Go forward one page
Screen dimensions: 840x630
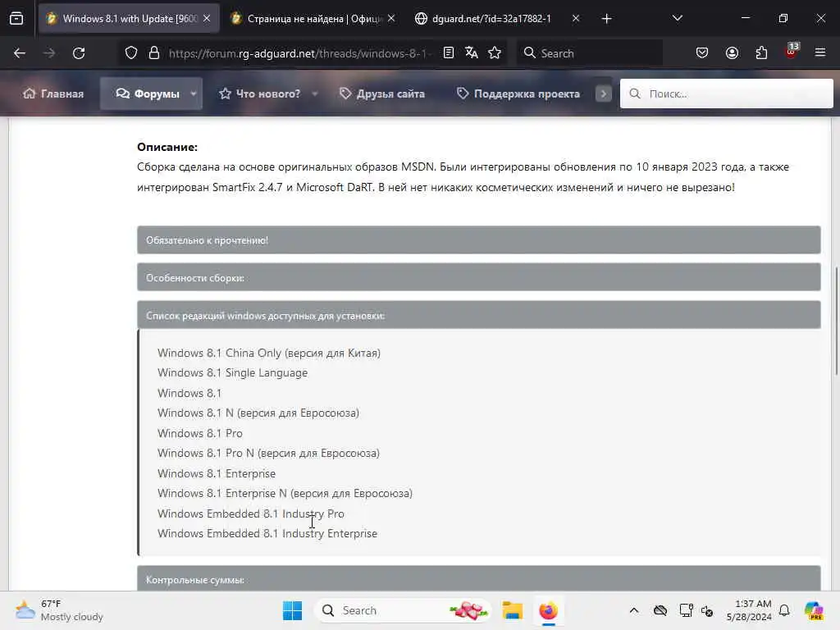(x=49, y=53)
